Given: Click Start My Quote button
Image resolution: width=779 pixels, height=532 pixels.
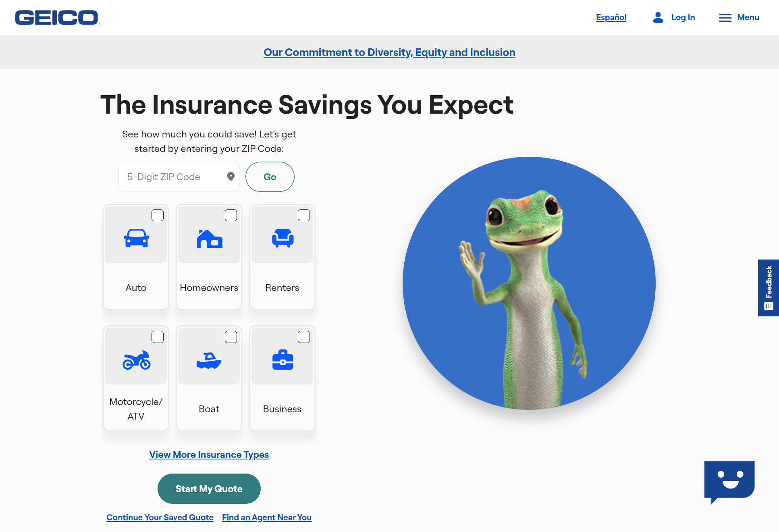Looking at the screenshot, I should pyautogui.click(x=209, y=489).
